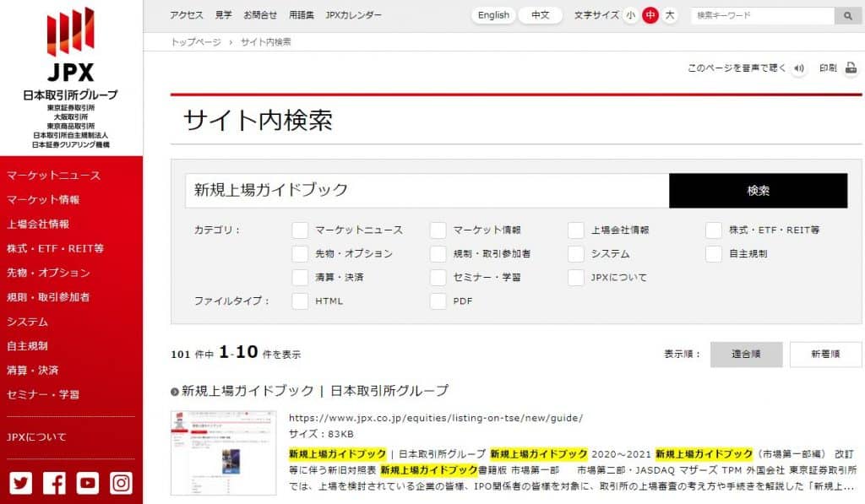Click the printer icon
Image resolution: width=865 pixels, height=504 pixels.
(x=851, y=68)
